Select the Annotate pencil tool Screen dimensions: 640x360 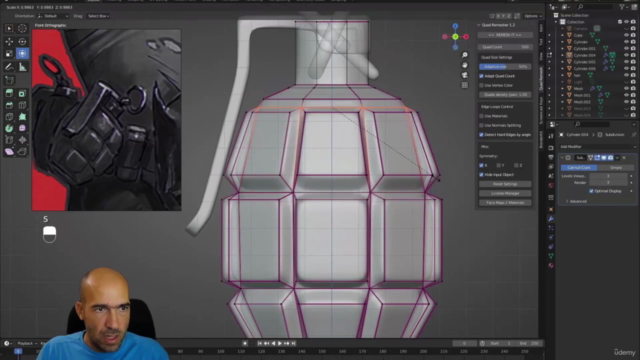9,67
